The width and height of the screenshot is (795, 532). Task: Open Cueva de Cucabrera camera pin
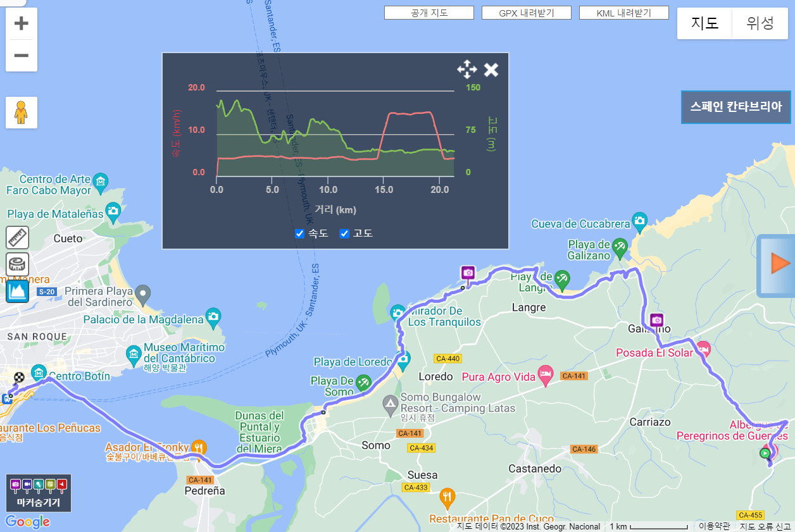point(640,221)
